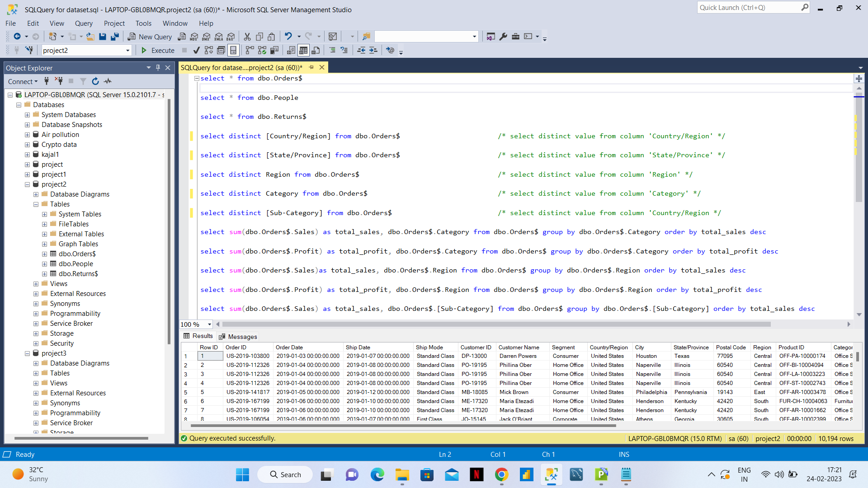Click the Undo arrow icon
Image resolution: width=868 pixels, height=488 pixels.
(288, 37)
